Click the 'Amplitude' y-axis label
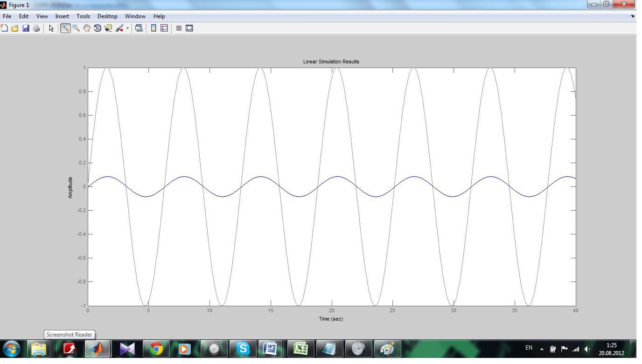Image resolution: width=642 pixels, height=364 pixels. coord(70,187)
